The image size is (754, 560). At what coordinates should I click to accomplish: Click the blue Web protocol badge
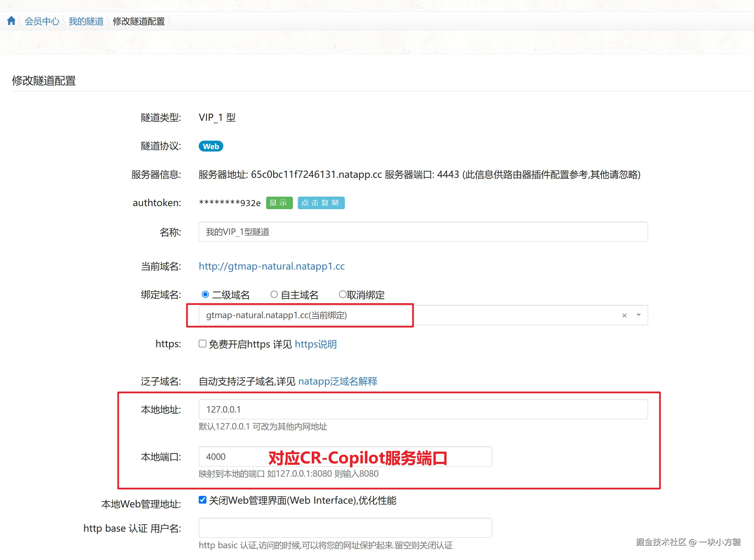(x=211, y=146)
